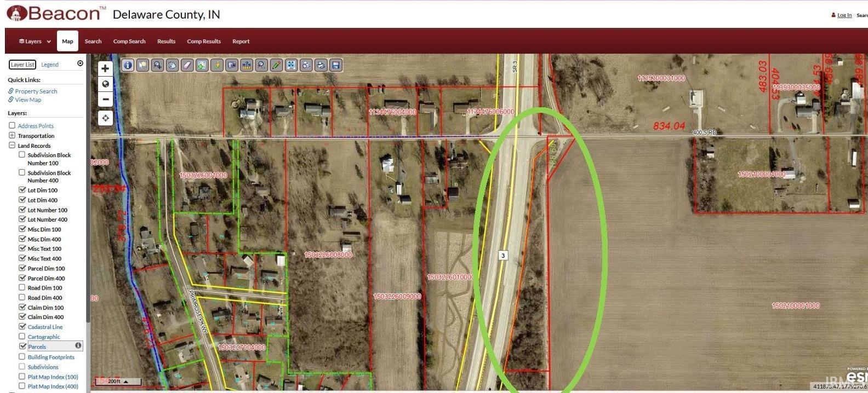
Task: Close the layer panel with circle-x icon
Action: click(81, 63)
